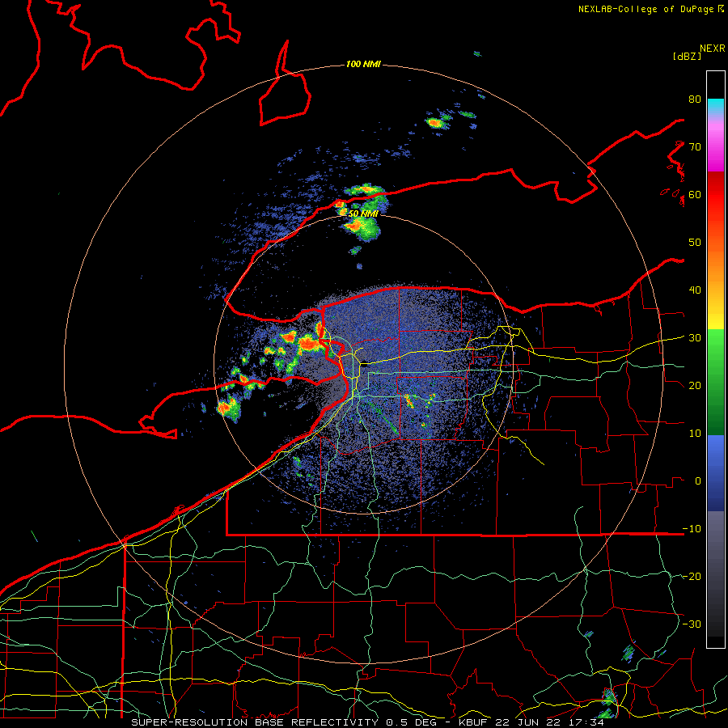
Task: Click the NEXR label above the color bar
Action: [x=712, y=49]
